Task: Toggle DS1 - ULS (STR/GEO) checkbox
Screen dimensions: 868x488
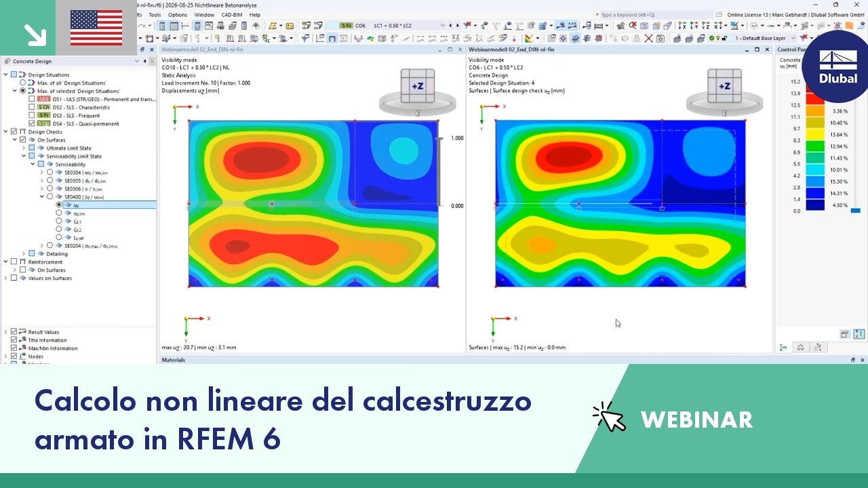Action: [x=31, y=99]
